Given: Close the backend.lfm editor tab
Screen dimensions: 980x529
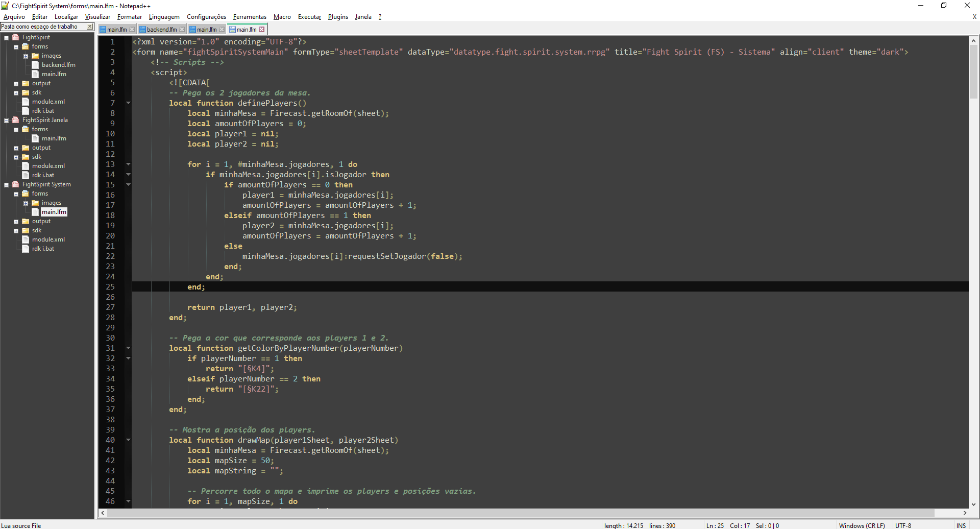Looking at the screenshot, I should tap(182, 30).
